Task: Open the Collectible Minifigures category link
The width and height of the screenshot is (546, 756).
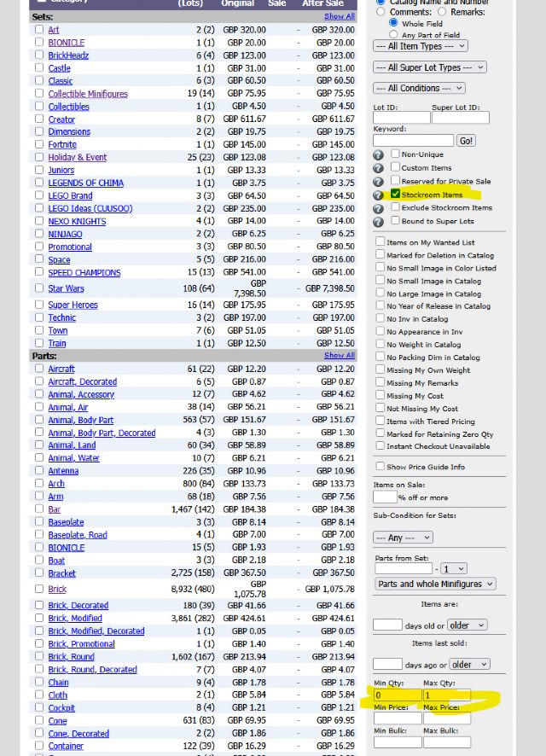Action: (88, 94)
